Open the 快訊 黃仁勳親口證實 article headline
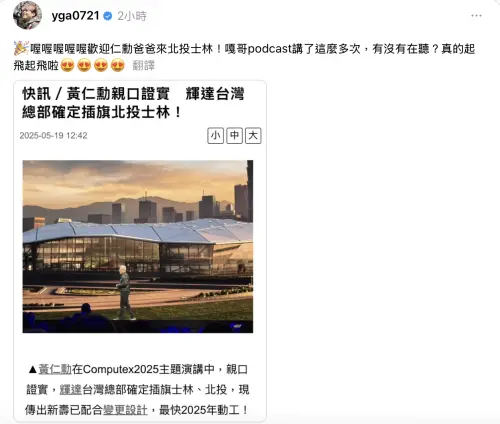500x424 pixels. [133, 103]
